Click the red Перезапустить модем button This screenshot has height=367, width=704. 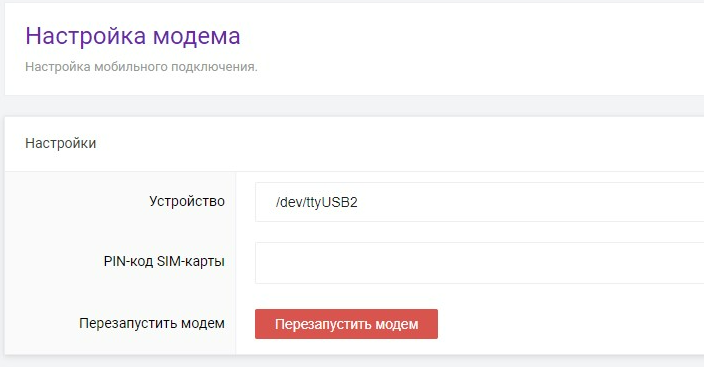pos(346,324)
